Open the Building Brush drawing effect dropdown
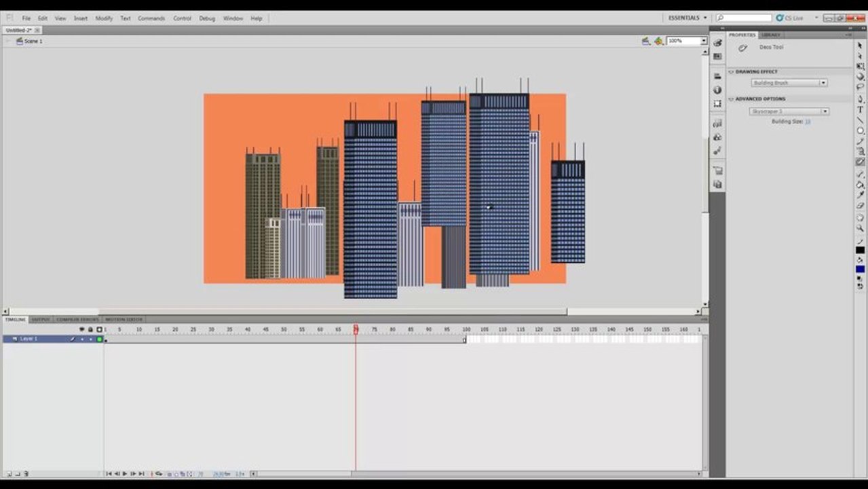Image resolution: width=868 pixels, height=489 pixels. tap(789, 83)
